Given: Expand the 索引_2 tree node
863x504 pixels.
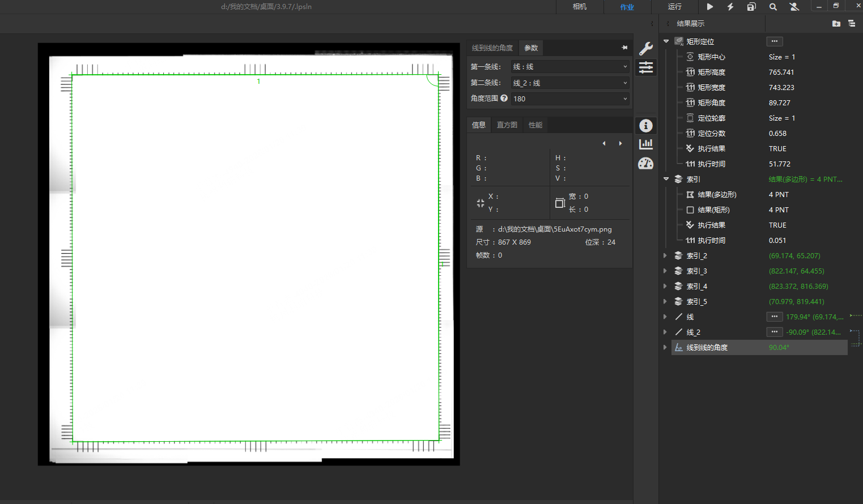Looking at the screenshot, I should [x=665, y=256].
